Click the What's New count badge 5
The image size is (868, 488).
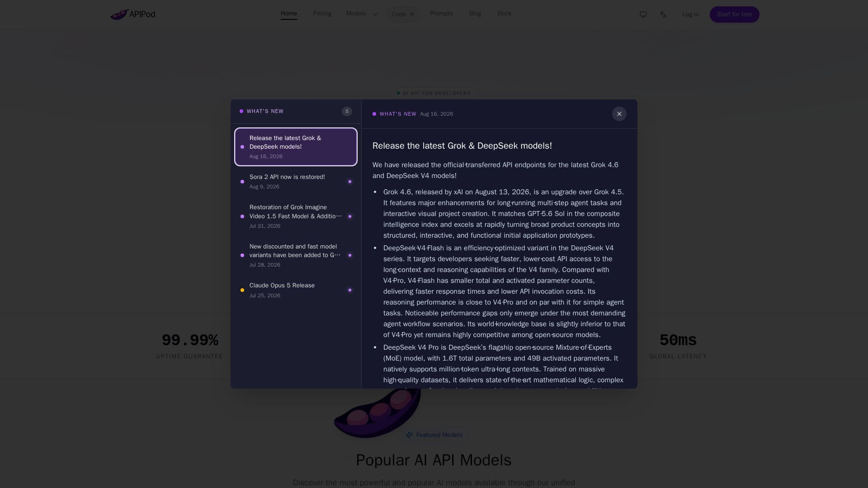pyautogui.click(x=347, y=112)
